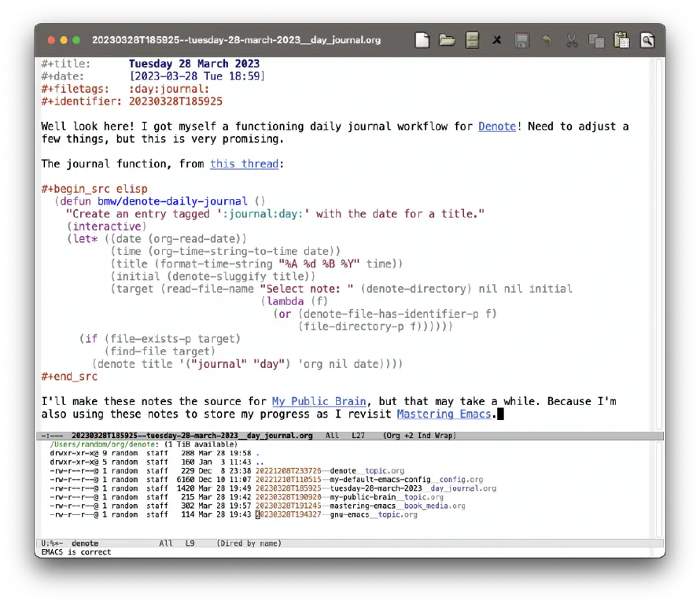Click function name bmw/denote-daily-journal
Image resolution: width=700 pixels, height=604 pixels.
click(172, 201)
